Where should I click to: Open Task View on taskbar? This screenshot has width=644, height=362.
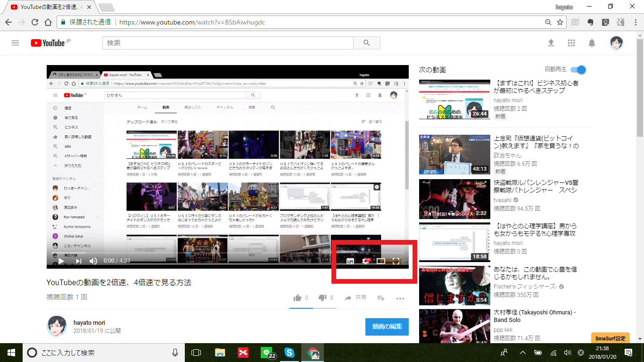tap(196, 353)
